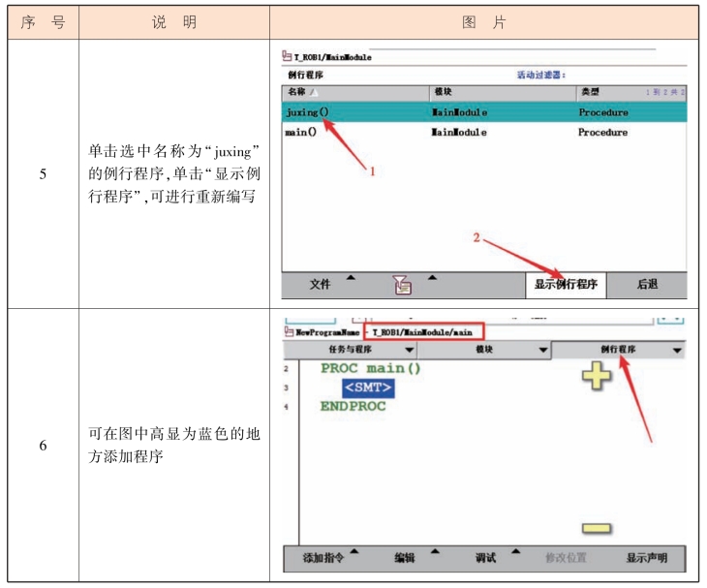Click the yellow plus zoom-in icon
Image resolution: width=707 pixels, height=588 pixels.
click(597, 375)
